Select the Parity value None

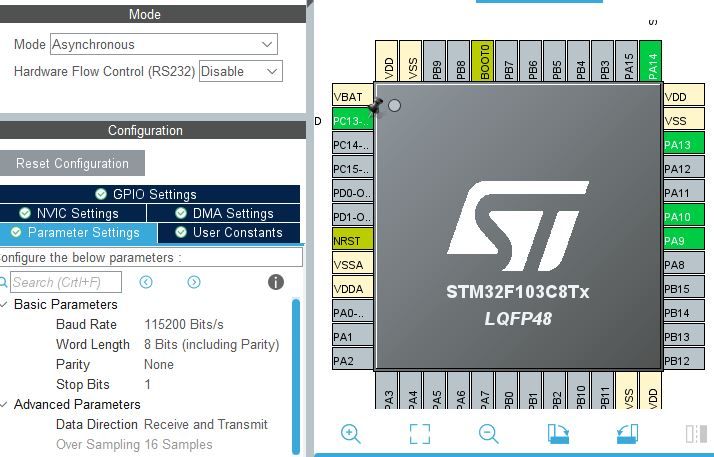click(159, 364)
